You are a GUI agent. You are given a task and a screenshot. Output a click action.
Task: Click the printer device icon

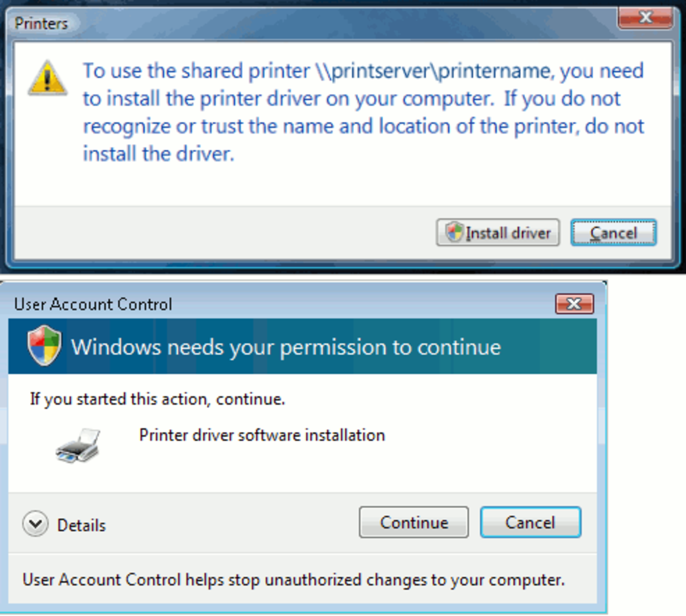(x=78, y=446)
